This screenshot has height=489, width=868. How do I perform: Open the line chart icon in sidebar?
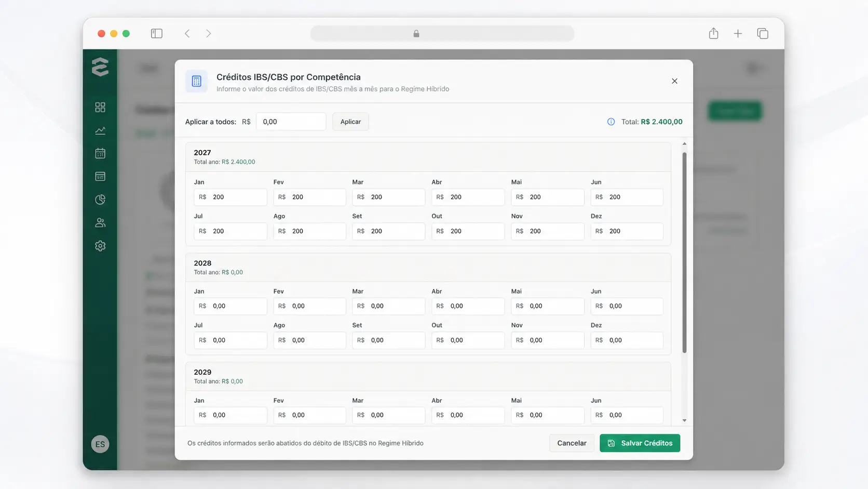[x=100, y=130]
